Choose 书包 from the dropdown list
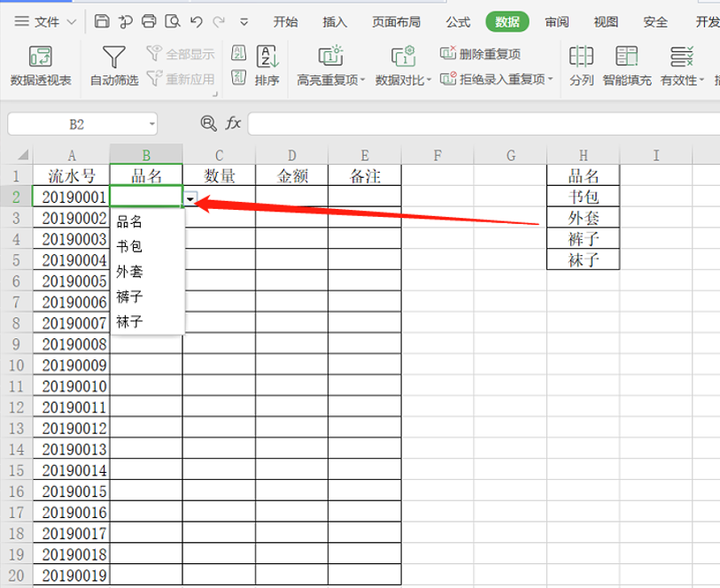 pyautogui.click(x=147, y=246)
